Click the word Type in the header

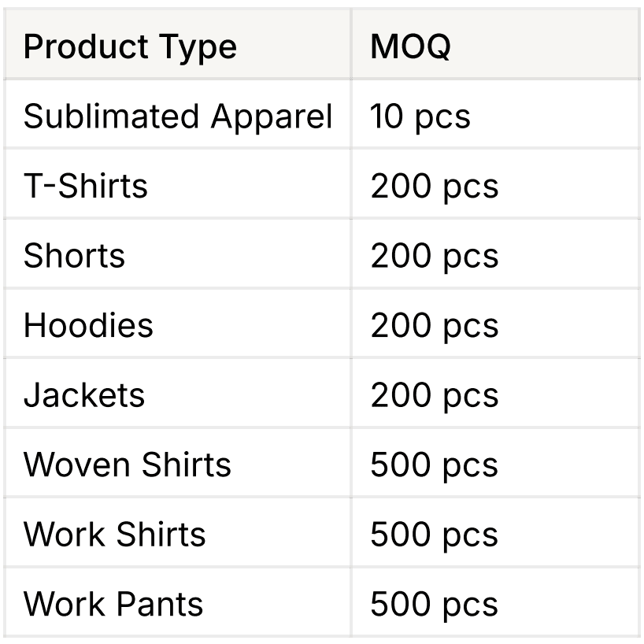point(199,47)
